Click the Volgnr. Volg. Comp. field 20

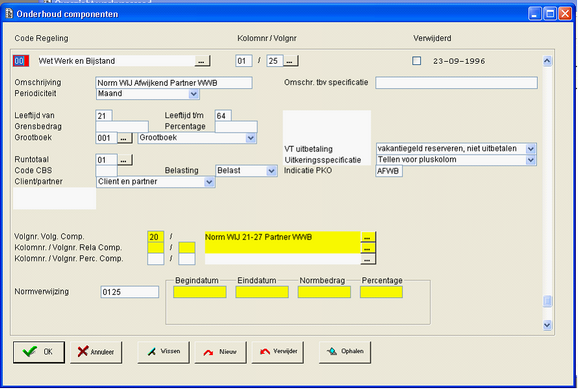[x=156, y=237]
